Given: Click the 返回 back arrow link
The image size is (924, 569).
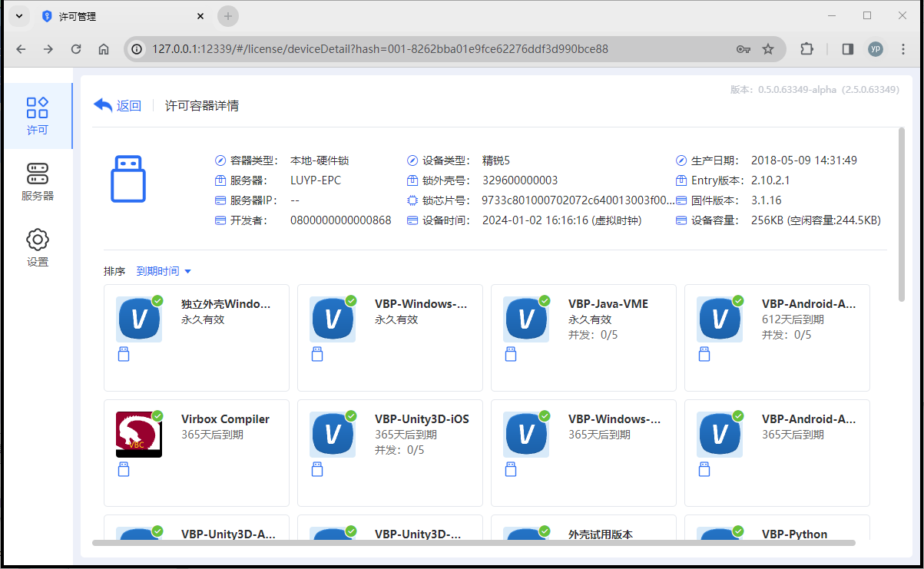Looking at the screenshot, I should 118,106.
